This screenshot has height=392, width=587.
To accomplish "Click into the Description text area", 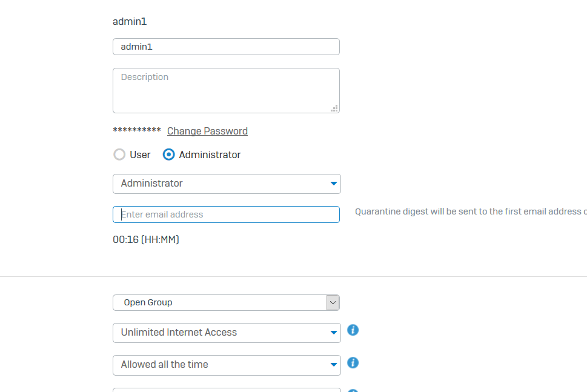I will (226, 90).
